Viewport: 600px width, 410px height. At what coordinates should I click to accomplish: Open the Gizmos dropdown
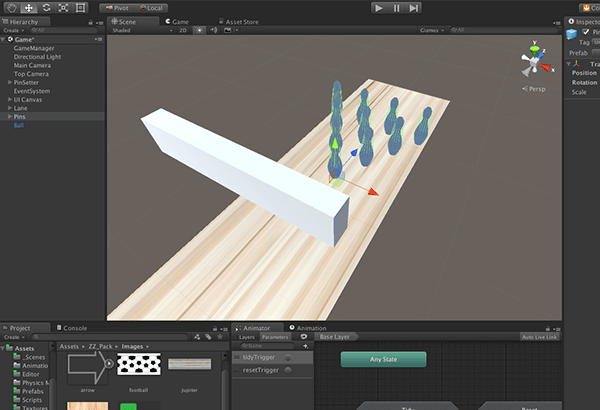pos(432,30)
